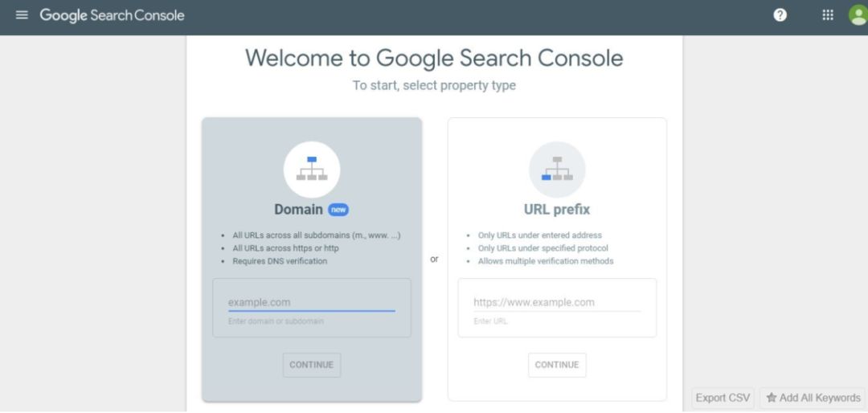This screenshot has width=868, height=413.
Task: Click the Add All Keywords button
Action: [x=813, y=398]
